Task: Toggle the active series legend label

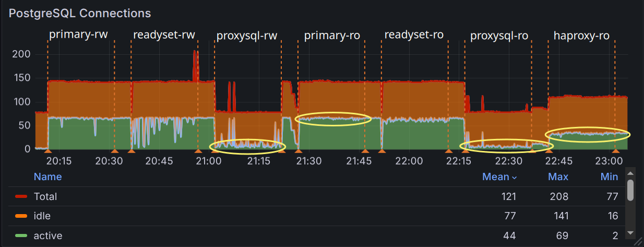Action: coord(48,236)
